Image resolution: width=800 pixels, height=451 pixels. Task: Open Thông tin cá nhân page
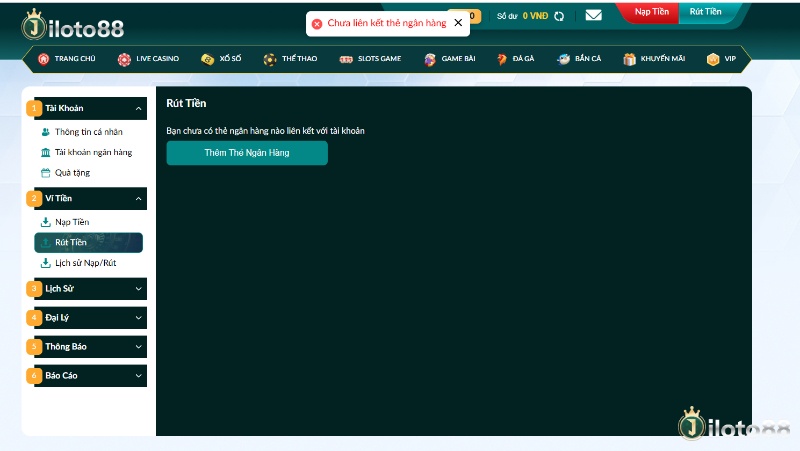(89, 132)
